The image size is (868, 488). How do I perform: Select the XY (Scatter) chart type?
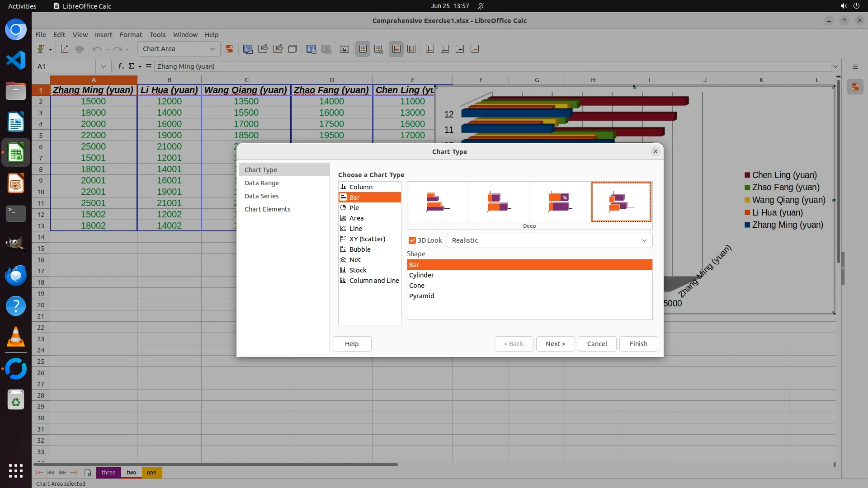pyautogui.click(x=367, y=239)
